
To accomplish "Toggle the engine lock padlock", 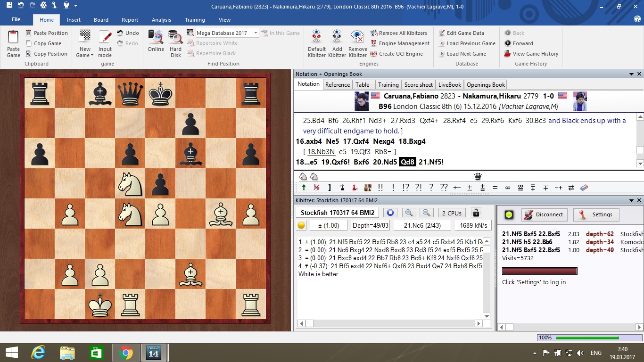I will (x=476, y=213).
